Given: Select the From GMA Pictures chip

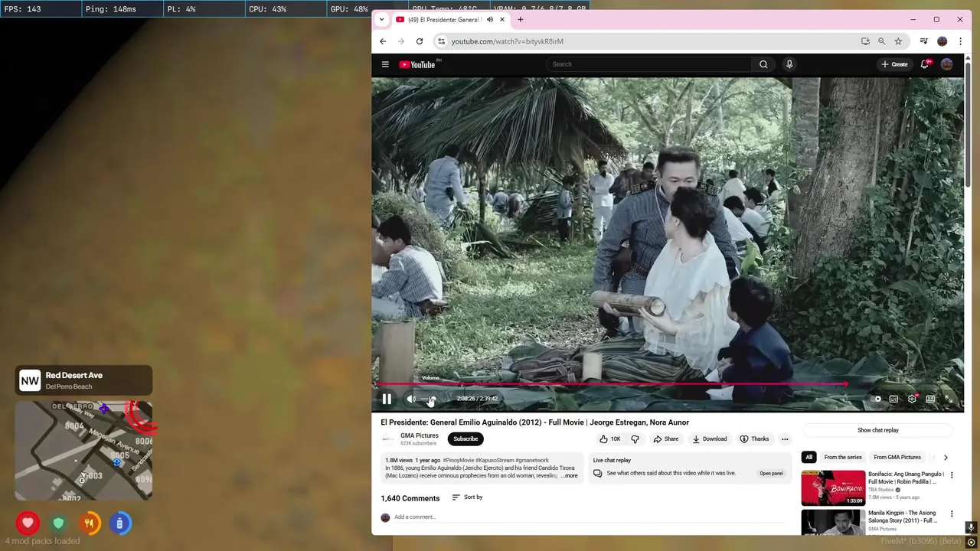Looking at the screenshot, I should [897, 457].
